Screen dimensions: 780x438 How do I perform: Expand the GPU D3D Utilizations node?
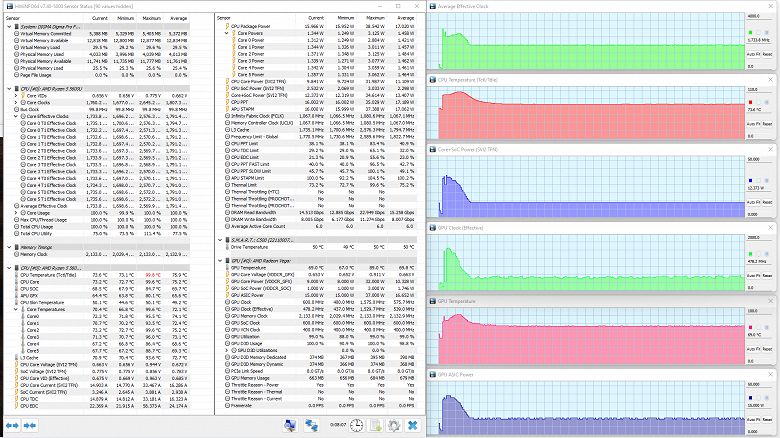pos(227,350)
